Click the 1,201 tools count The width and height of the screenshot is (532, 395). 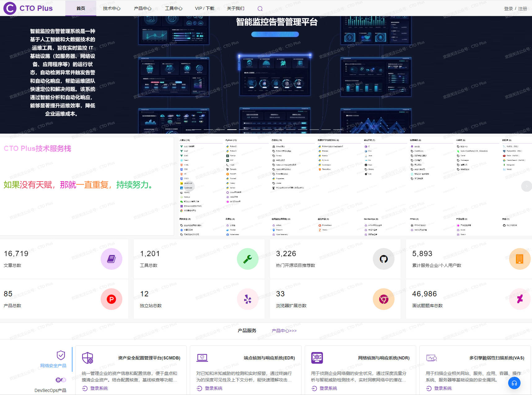point(150,254)
